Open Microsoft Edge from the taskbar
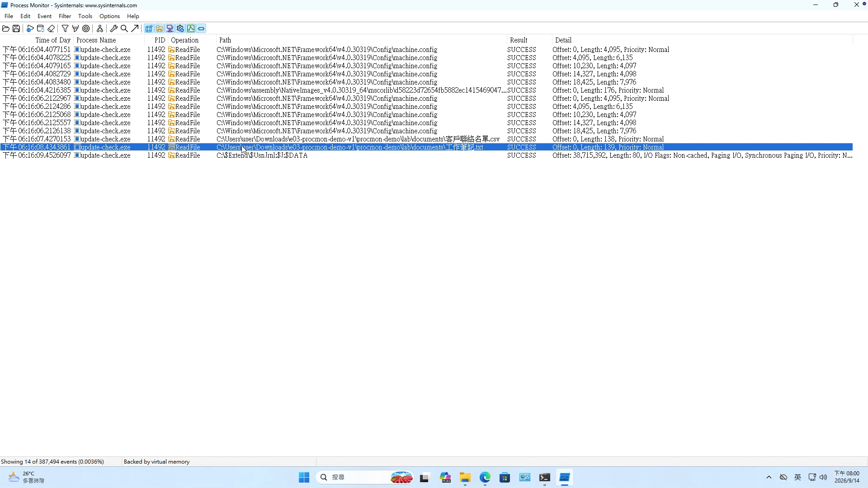The image size is (868, 488). [x=485, y=478]
